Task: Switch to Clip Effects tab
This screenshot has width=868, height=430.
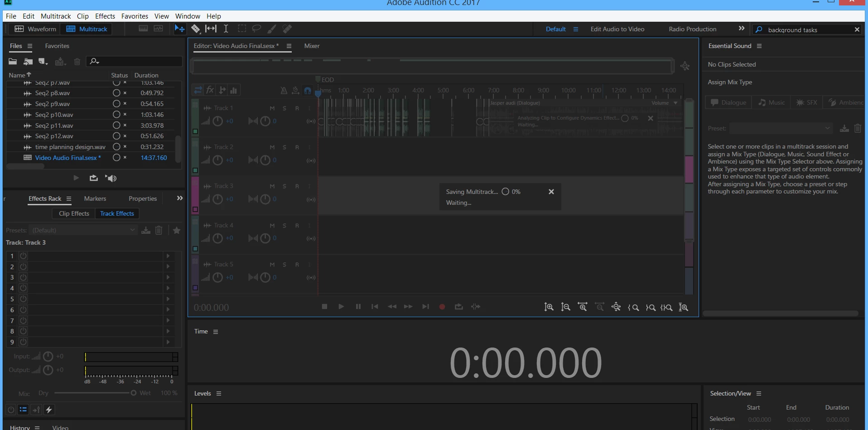Action: pyautogui.click(x=74, y=213)
